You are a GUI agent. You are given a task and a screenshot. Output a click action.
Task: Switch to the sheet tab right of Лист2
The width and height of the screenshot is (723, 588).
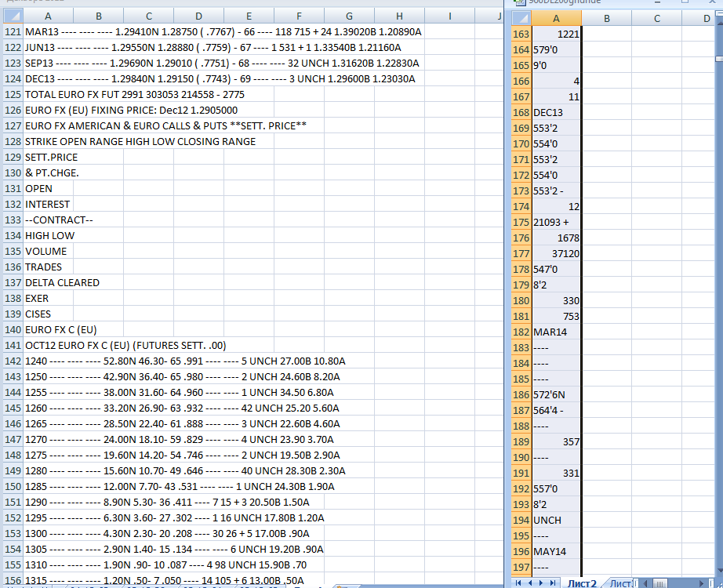coord(620,583)
